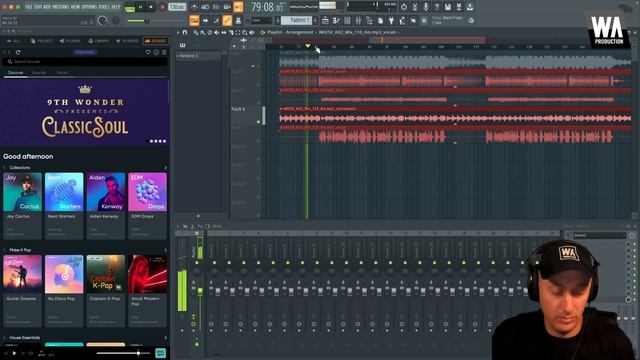The image size is (640, 360).
Task: Click the Sounds preview play button
Action: pyautogui.click(x=14, y=353)
